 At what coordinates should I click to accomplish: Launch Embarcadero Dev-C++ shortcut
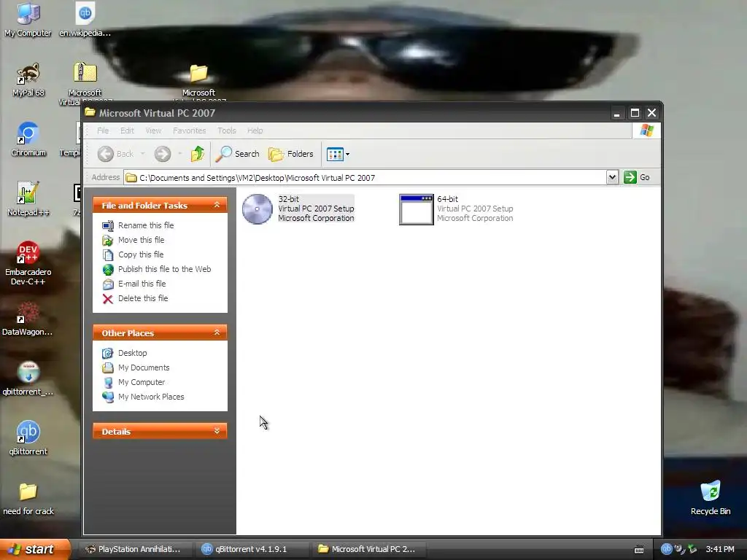(x=28, y=263)
